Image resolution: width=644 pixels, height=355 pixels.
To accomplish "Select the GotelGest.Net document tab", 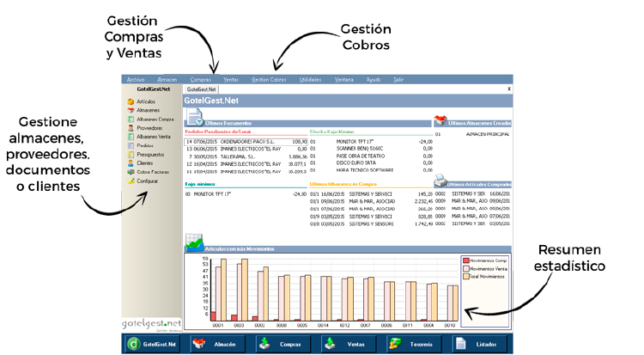I will coord(201,89).
